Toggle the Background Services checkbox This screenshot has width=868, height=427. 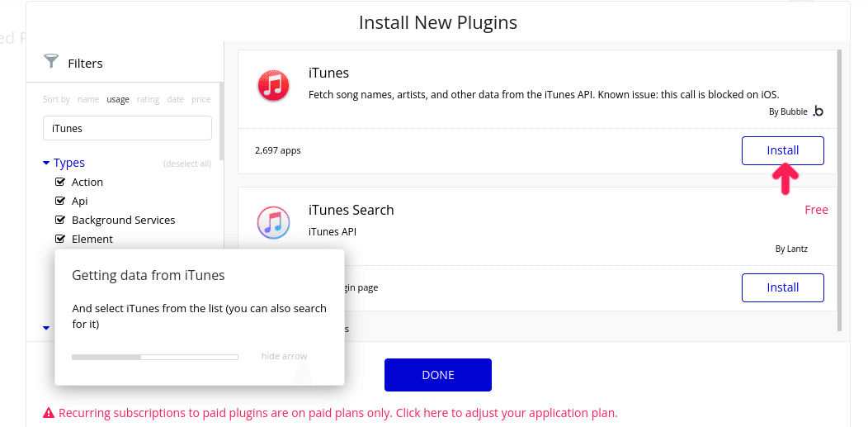(x=60, y=220)
